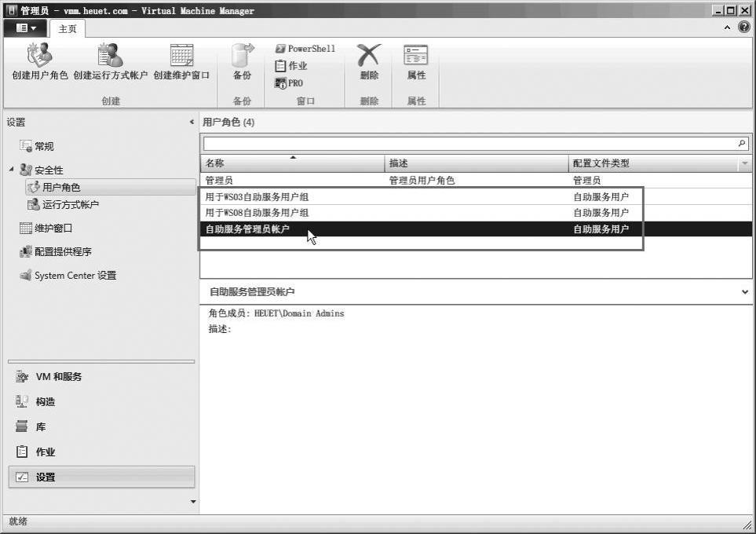This screenshot has height=534, width=756.
Task: Open 属性 from the ribbon
Action: pyautogui.click(x=416, y=57)
